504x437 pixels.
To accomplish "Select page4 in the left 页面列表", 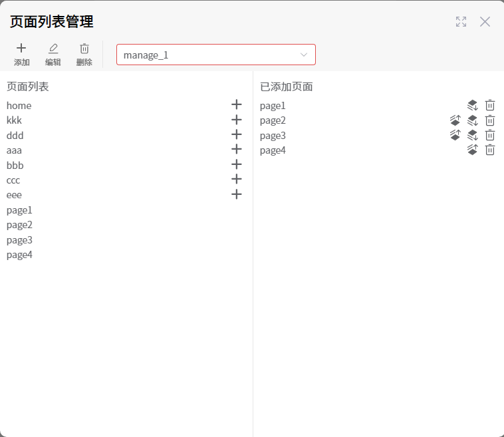I will tap(19, 255).
